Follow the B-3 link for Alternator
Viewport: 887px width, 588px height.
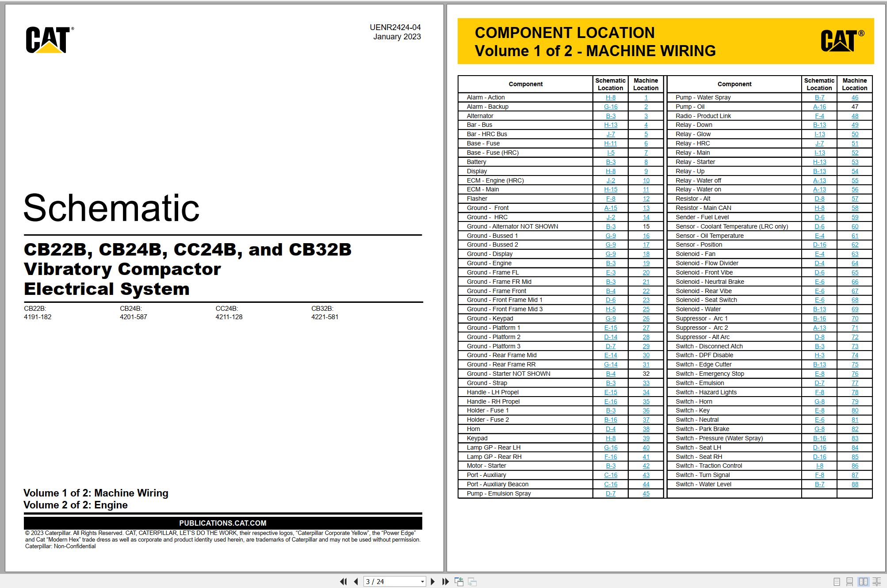pos(611,116)
